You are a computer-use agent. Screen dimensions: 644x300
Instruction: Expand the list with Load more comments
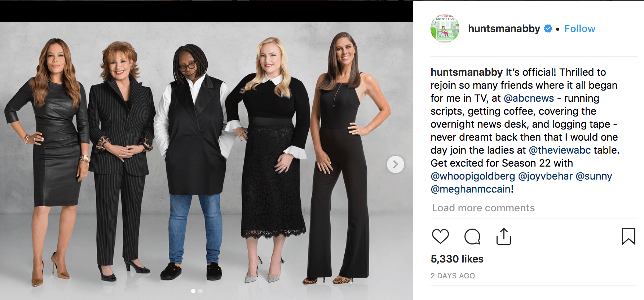click(483, 208)
